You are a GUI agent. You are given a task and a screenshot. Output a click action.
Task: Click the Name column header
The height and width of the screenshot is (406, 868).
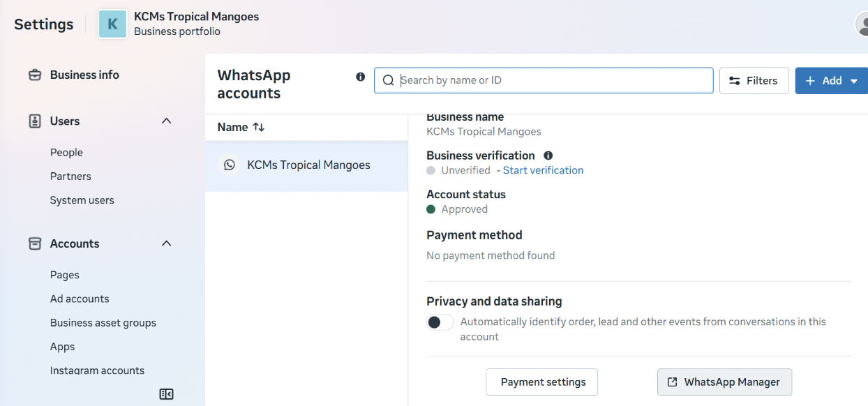coord(232,127)
